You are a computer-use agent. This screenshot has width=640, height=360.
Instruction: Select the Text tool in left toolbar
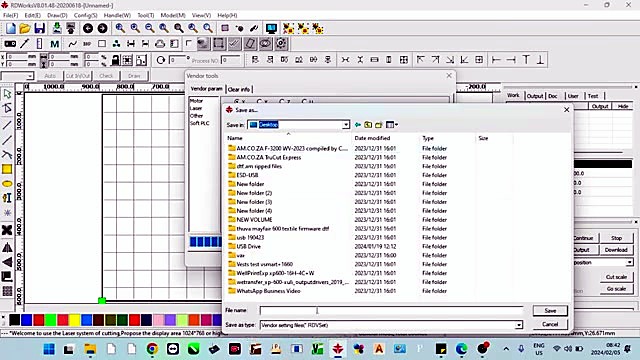point(7,198)
